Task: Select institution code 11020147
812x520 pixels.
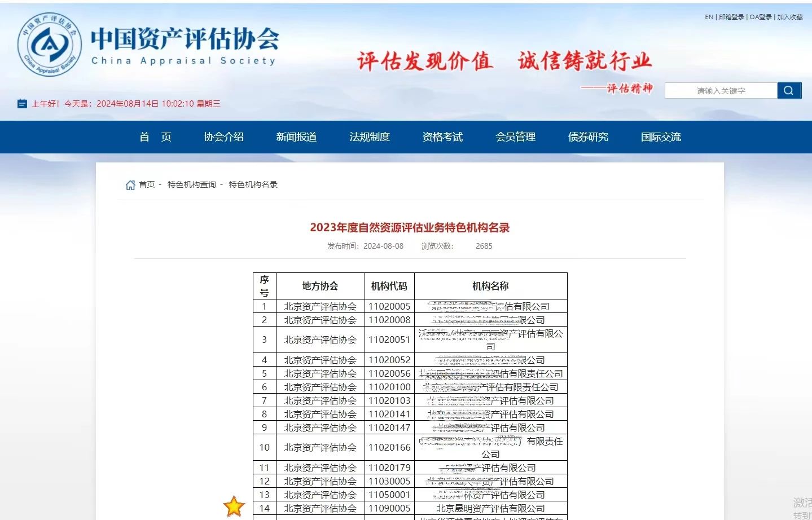Action: click(389, 428)
